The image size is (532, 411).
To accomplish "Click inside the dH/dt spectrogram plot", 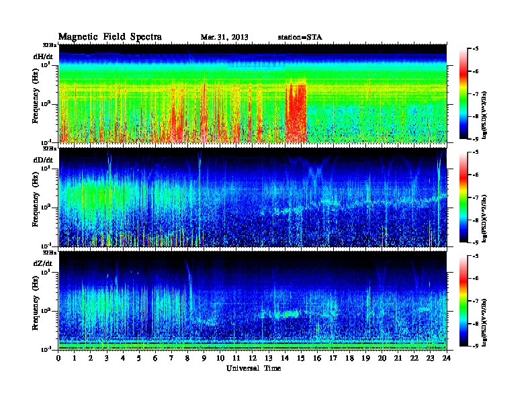I will 253,93.
